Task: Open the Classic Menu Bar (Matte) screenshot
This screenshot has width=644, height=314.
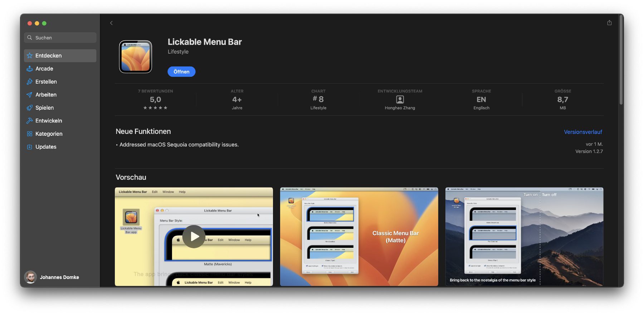Action: click(359, 236)
